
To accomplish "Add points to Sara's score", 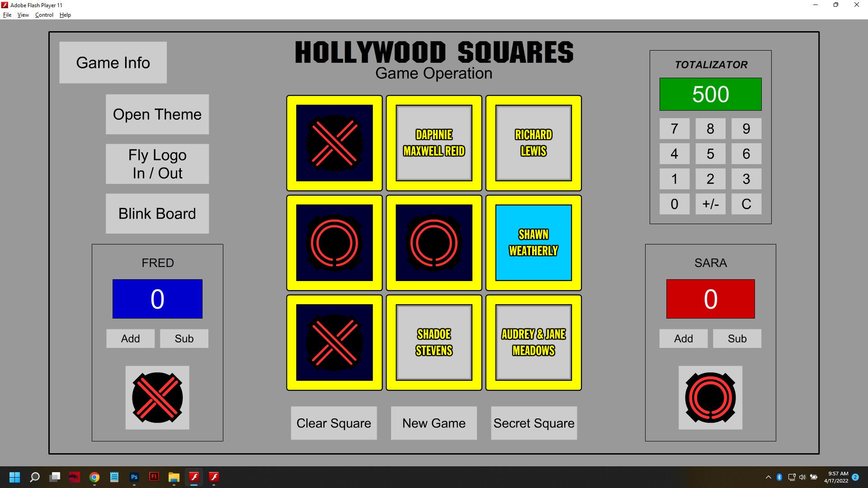I will tap(683, 338).
